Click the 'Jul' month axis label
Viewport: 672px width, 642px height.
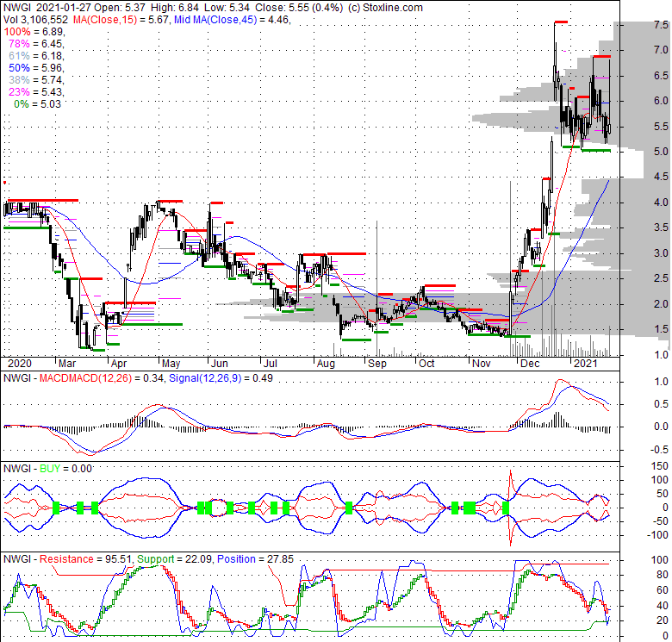[x=271, y=364]
